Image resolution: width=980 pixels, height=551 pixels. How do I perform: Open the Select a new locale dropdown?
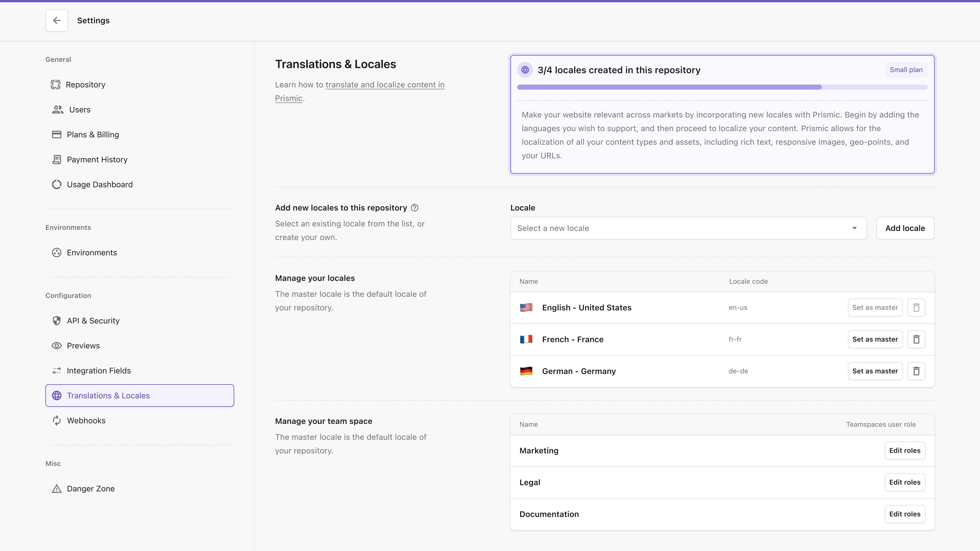click(x=681, y=228)
